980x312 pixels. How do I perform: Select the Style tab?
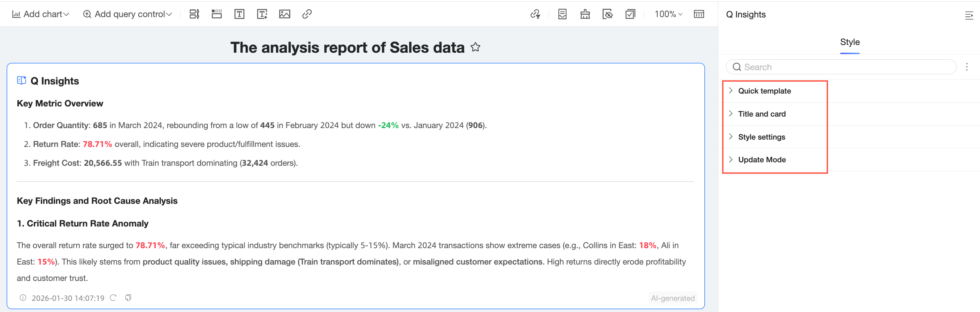point(850,42)
